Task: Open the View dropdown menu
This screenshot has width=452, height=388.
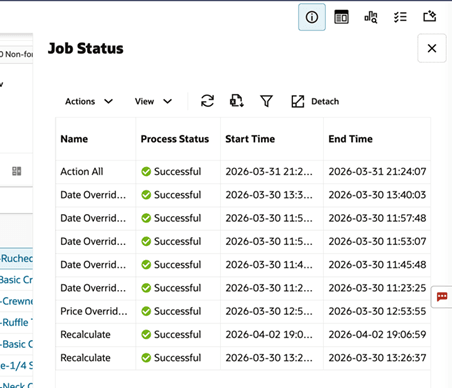Action: pos(153,101)
